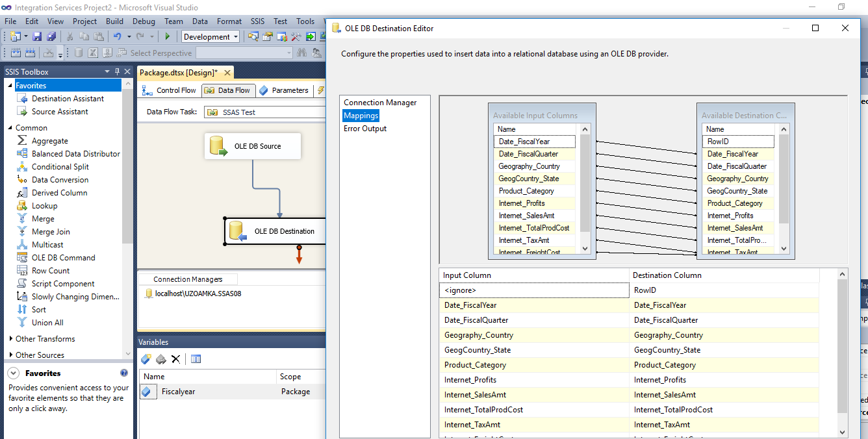
Task: Select Source Assistant in toolbox
Action: coord(60,112)
